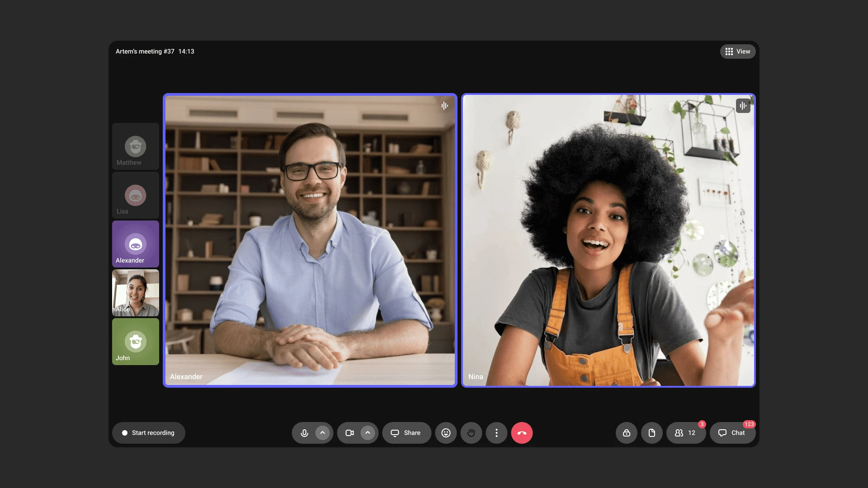Open the View layout dropdown
The image size is (868, 488).
click(x=737, y=52)
